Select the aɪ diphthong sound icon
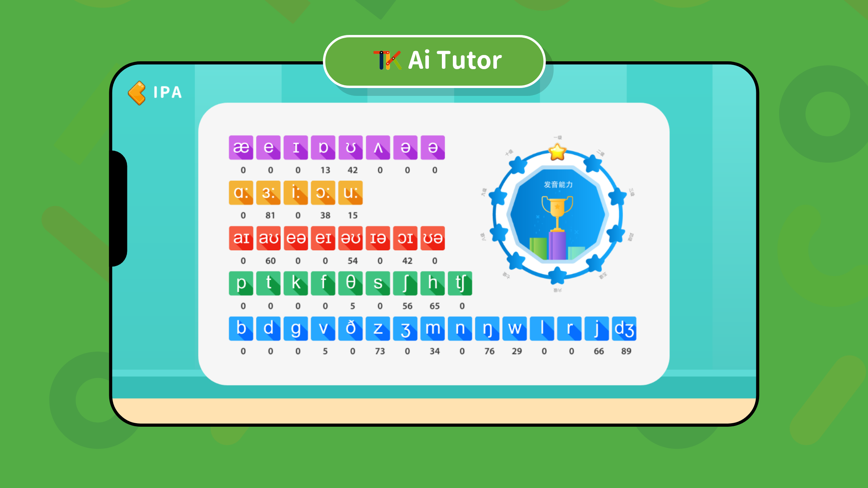The height and width of the screenshot is (488, 868). [243, 238]
